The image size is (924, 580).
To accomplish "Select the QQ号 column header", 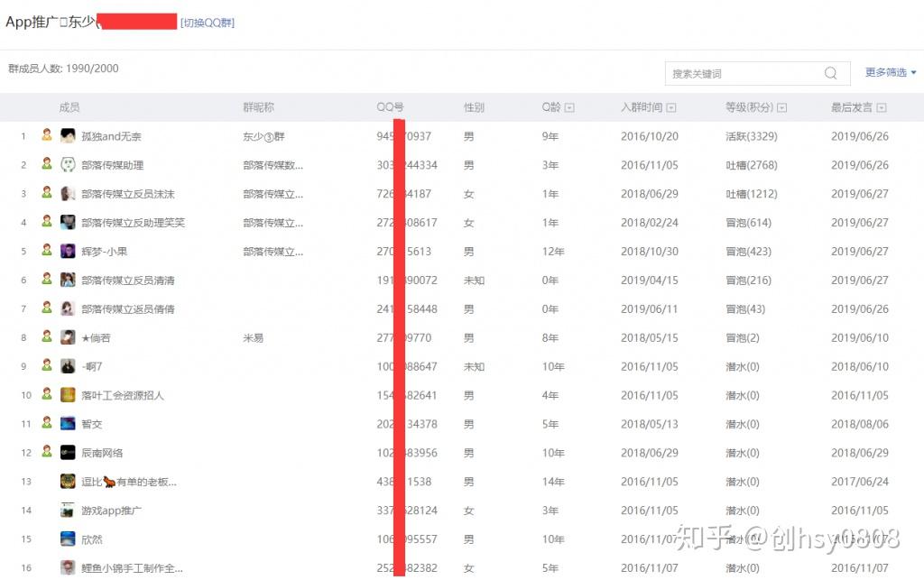I will 390,107.
